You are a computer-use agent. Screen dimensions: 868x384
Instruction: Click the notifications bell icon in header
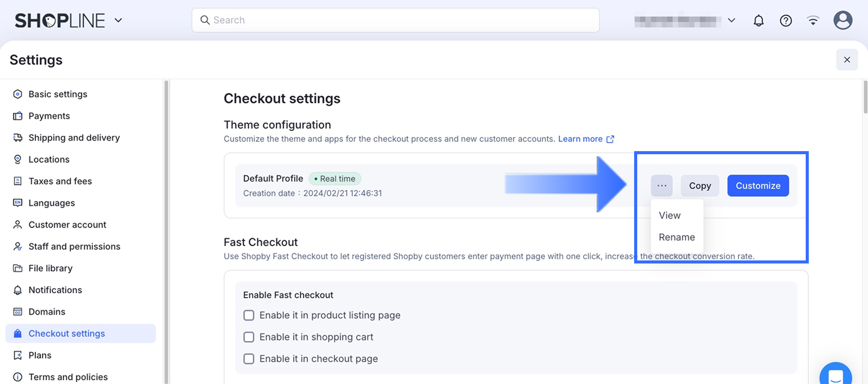click(759, 20)
